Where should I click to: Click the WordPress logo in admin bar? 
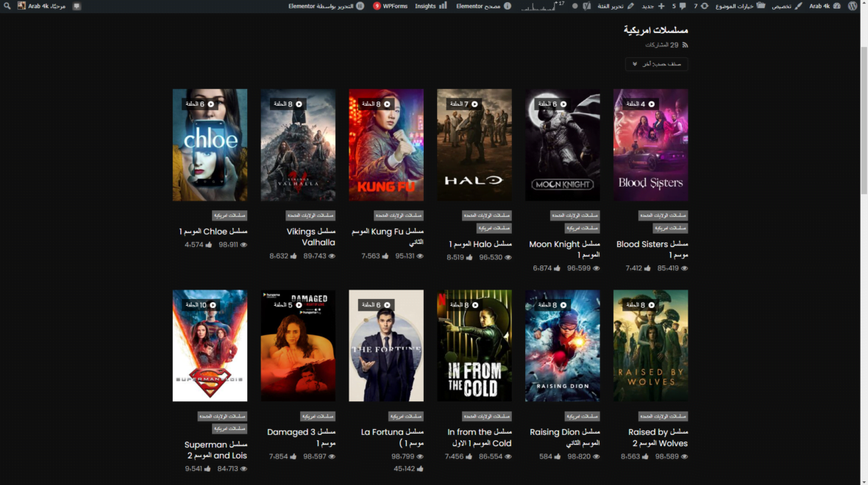pos(852,6)
